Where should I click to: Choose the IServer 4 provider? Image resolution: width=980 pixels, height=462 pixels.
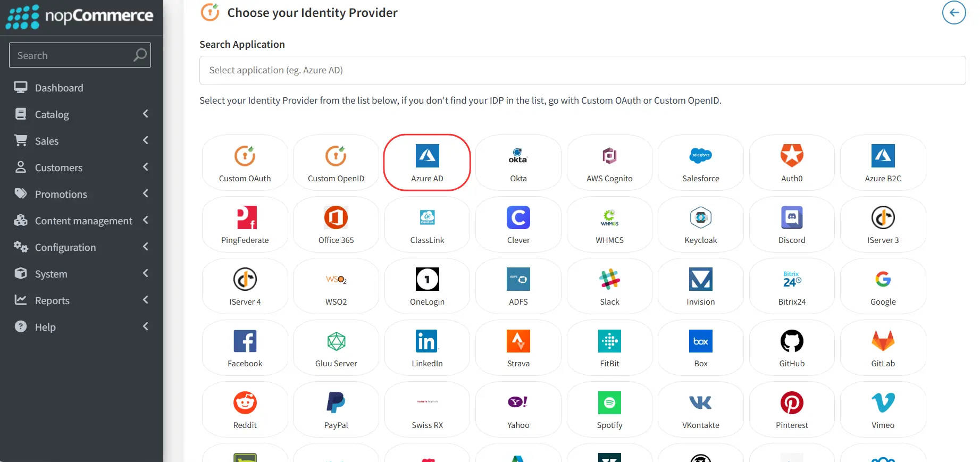tap(245, 286)
